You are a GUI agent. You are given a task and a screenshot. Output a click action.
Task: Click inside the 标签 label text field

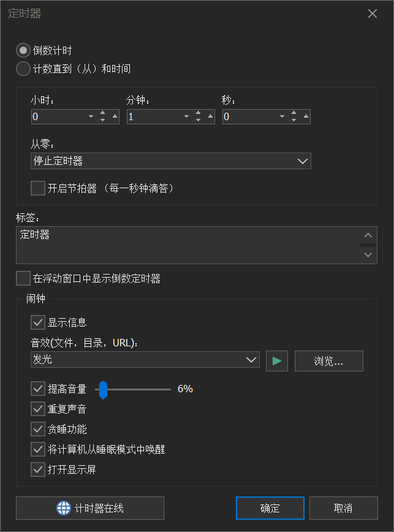pos(188,245)
